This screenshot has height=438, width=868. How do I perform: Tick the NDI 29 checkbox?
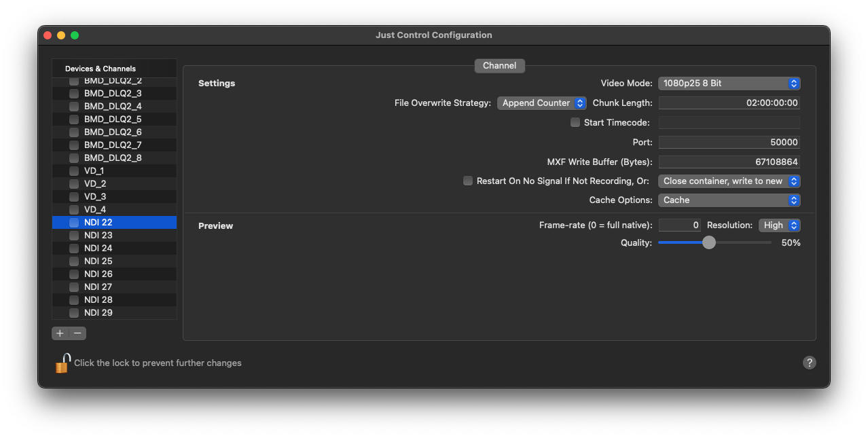(x=74, y=313)
